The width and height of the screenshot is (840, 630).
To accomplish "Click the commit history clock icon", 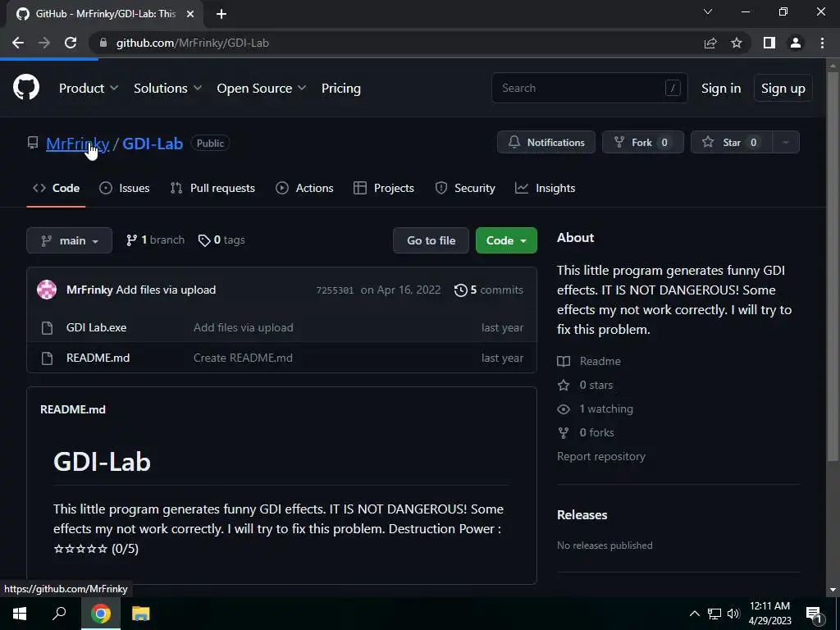I will coord(460,290).
